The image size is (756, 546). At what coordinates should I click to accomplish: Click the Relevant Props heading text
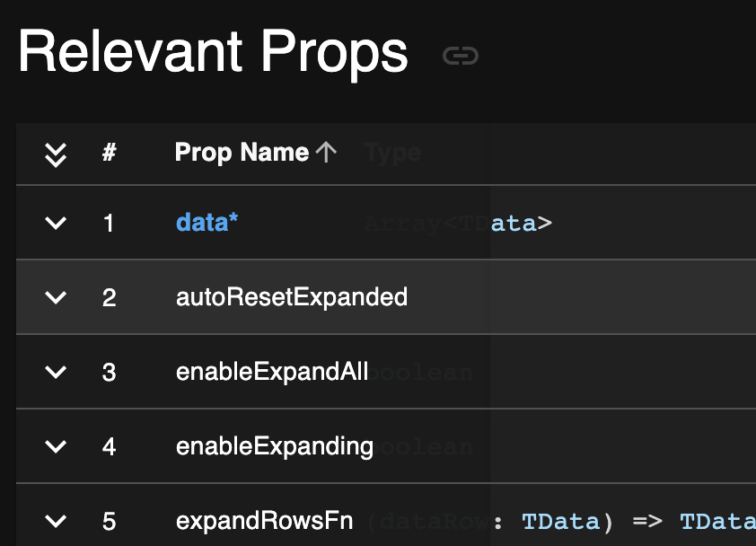(213, 51)
